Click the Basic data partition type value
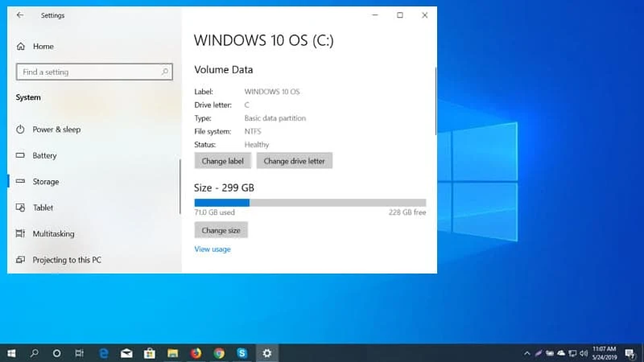Screen dimensions: 644x362 275,118
